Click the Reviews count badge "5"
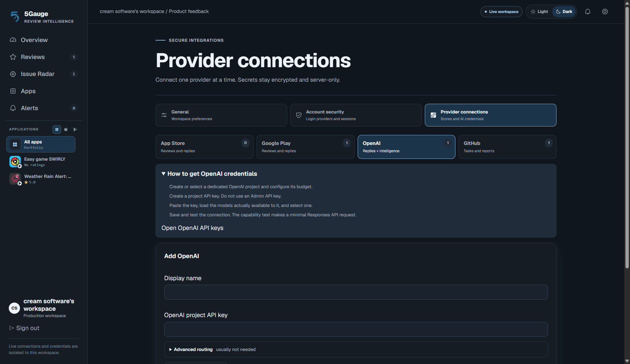Screen dimensions: 630x364 coord(74,57)
